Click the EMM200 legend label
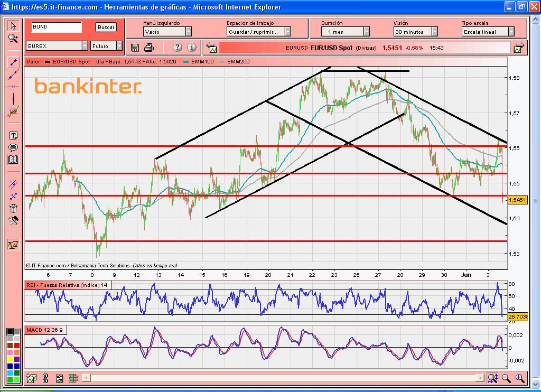 point(238,62)
